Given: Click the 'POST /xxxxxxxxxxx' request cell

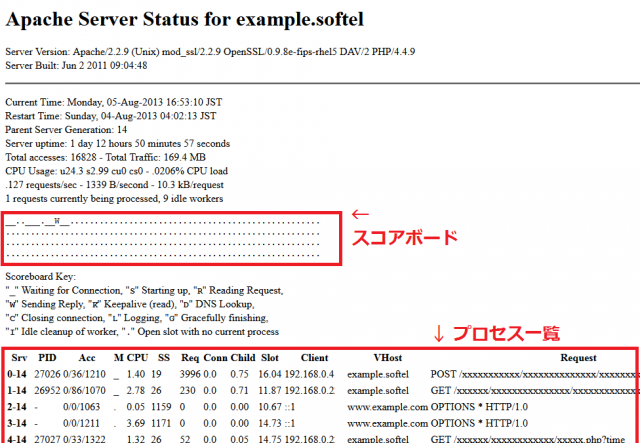Looking at the screenshot, I should 534,374.
